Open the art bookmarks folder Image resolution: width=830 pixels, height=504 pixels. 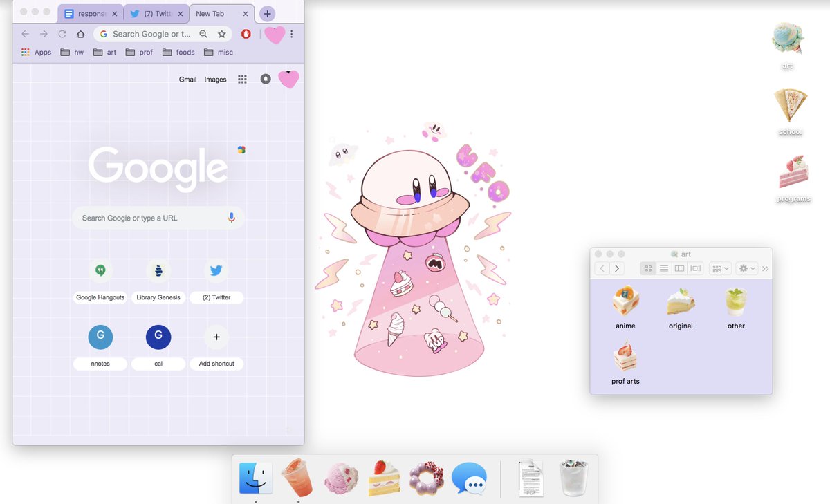[105, 52]
